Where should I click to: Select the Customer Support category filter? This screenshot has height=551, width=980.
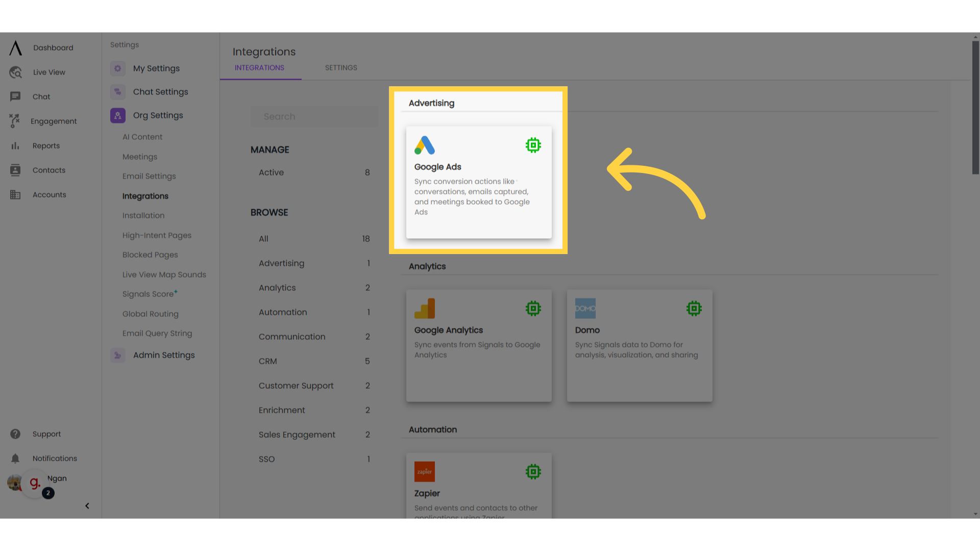pyautogui.click(x=314, y=386)
